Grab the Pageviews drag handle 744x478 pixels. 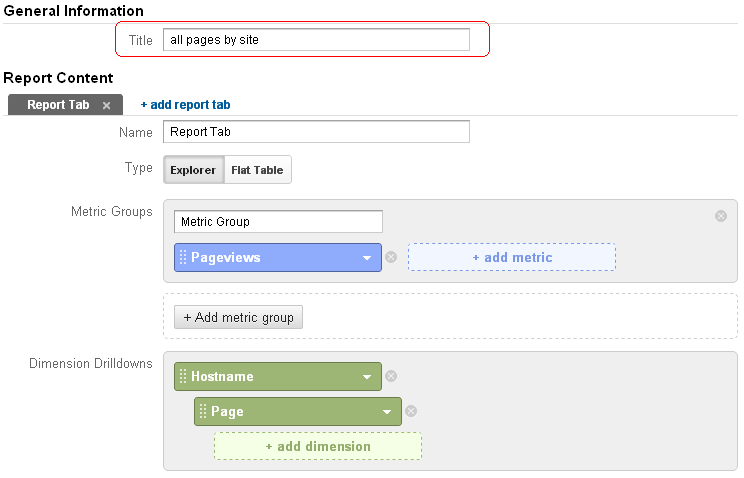tap(183, 257)
